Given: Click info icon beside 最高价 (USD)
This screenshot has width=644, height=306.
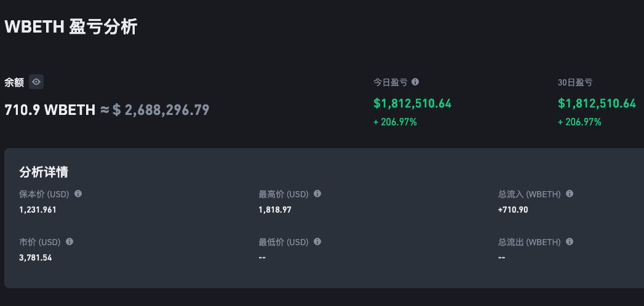Looking at the screenshot, I should [317, 194].
